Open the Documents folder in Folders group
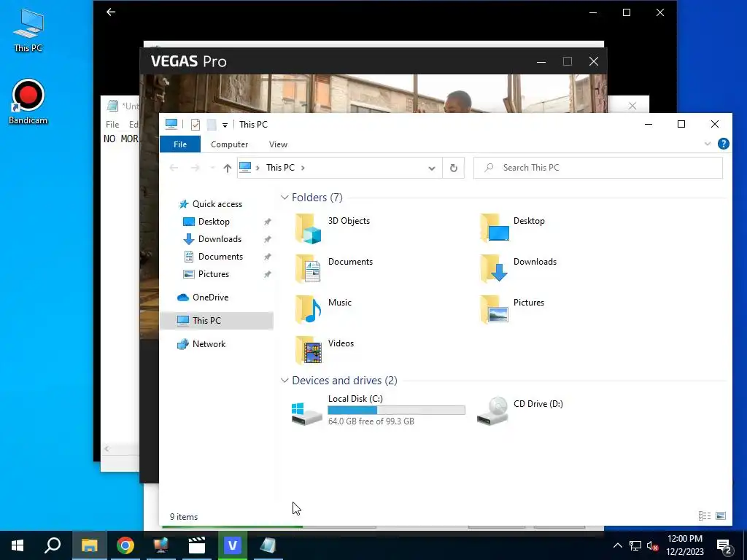This screenshot has width=747, height=560. tap(334, 268)
